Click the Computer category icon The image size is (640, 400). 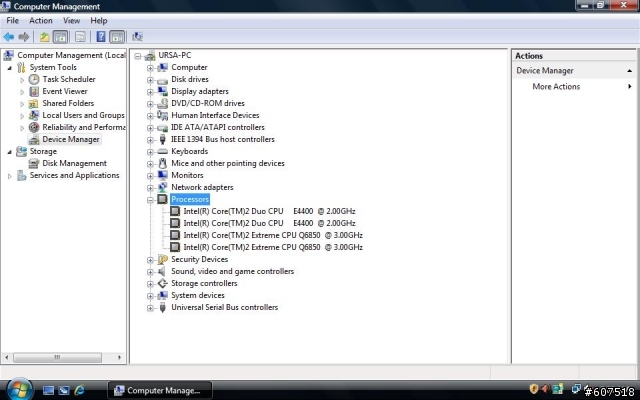pyautogui.click(x=162, y=67)
